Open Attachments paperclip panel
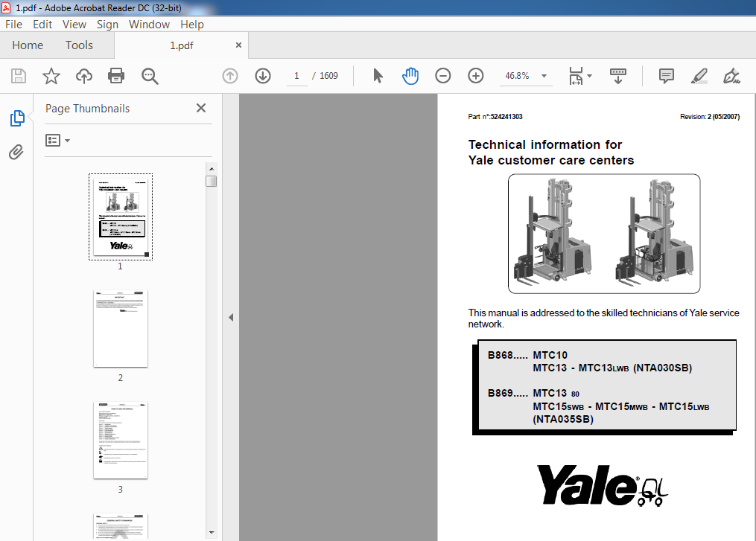This screenshot has width=756, height=541. (16, 153)
